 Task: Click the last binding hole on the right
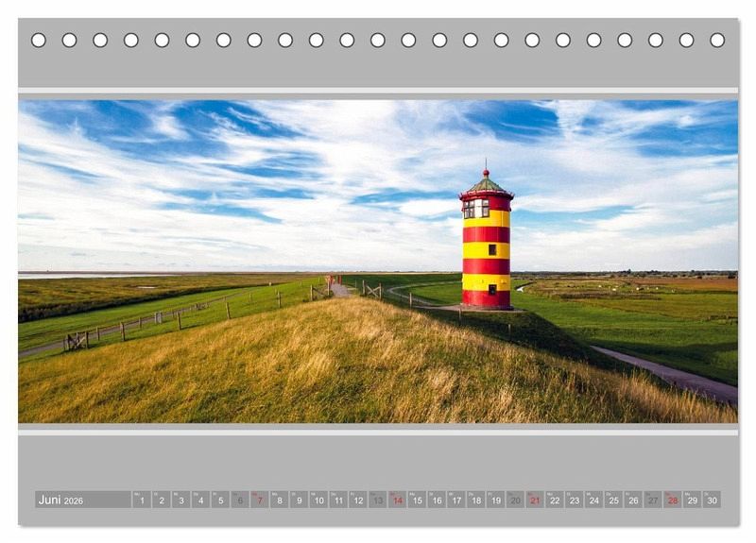tap(717, 40)
